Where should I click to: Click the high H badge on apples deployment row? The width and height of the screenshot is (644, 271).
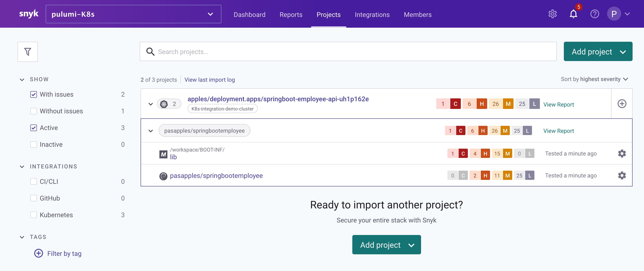pyautogui.click(x=481, y=104)
